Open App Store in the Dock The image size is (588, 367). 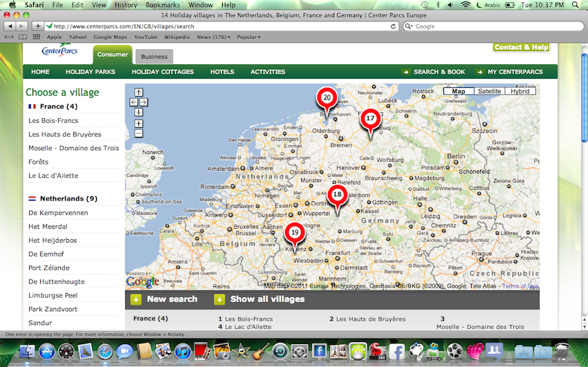click(x=47, y=352)
